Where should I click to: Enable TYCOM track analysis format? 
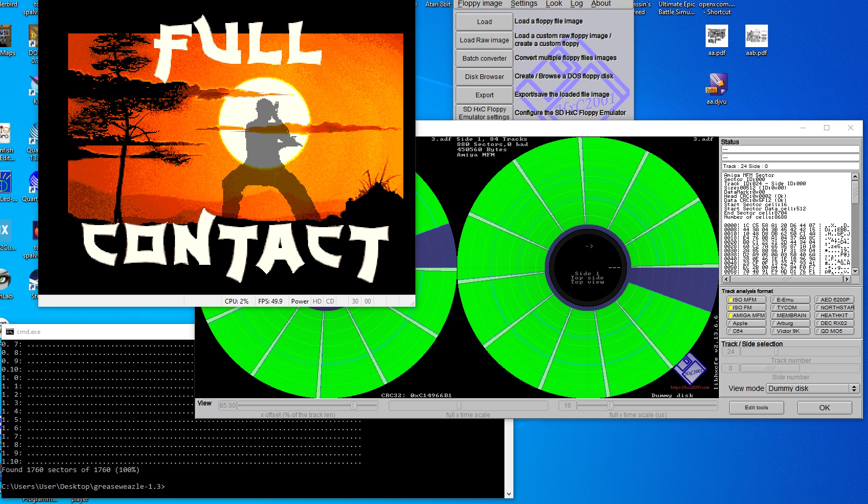[x=790, y=308]
